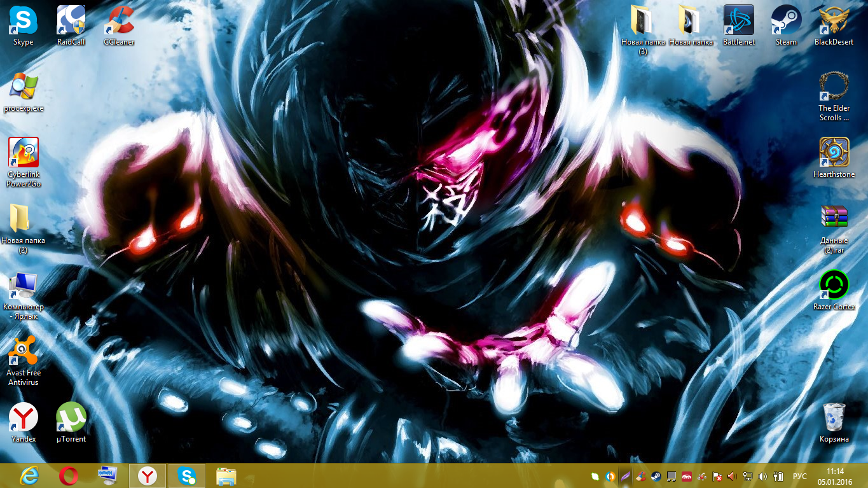Screen dimensions: 868x488
Task: Open File Explorer from the taskbar
Action: click(x=226, y=476)
